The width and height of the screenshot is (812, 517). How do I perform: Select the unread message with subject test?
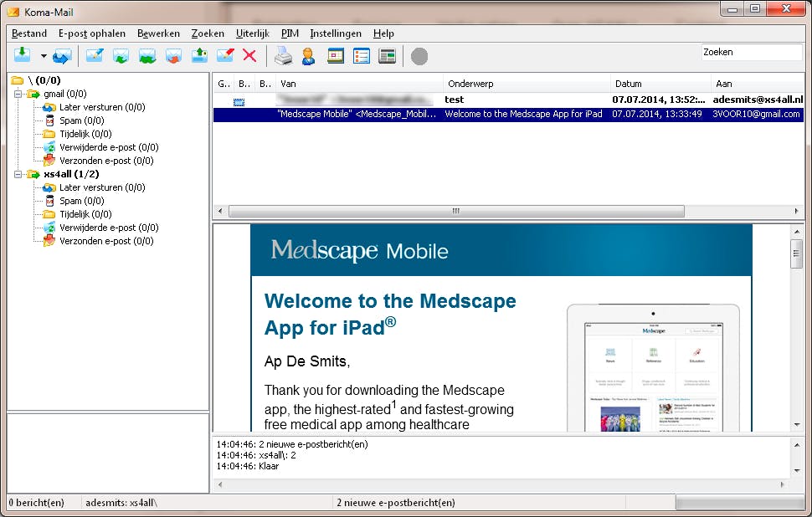[x=508, y=100]
